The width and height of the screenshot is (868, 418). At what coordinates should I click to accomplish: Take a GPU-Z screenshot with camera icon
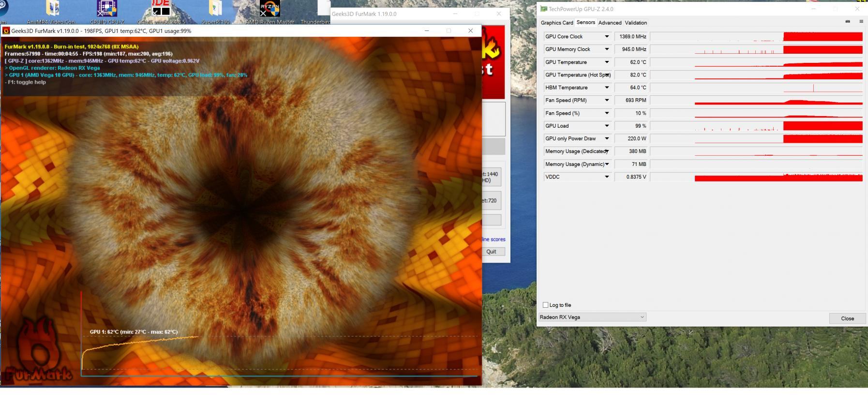[x=848, y=21]
